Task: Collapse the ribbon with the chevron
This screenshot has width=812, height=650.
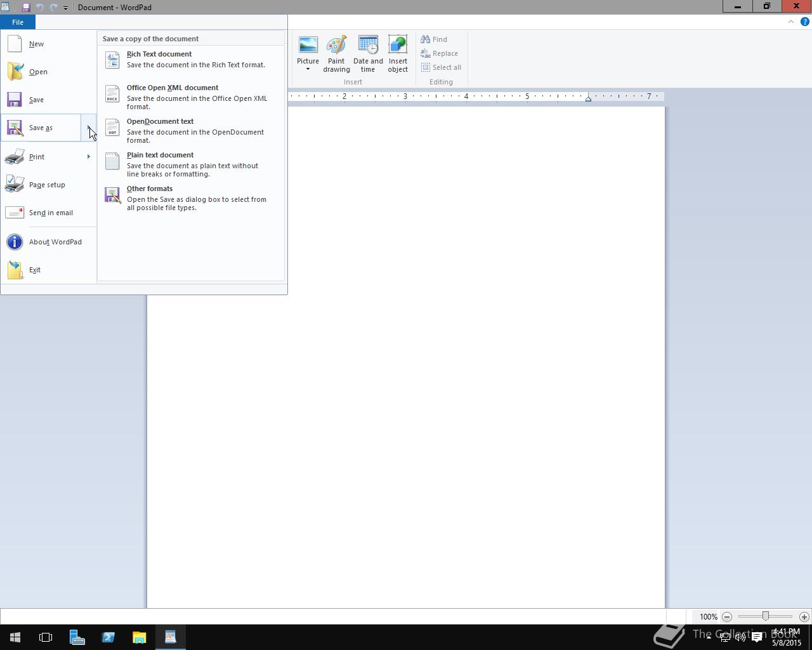Action: 791,22
